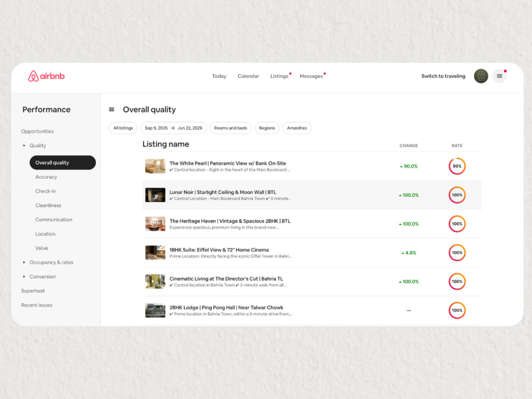Image resolution: width=532 pixels, height=399 pixels.
Task: Open the Regions filter
Action: coord(267,128)
